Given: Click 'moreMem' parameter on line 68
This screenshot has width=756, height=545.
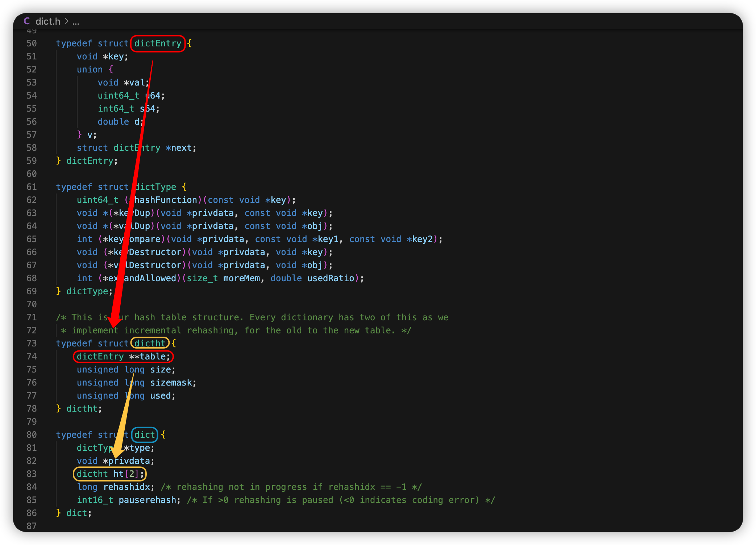Looking at the screenshot, I should tap(241, 278).
